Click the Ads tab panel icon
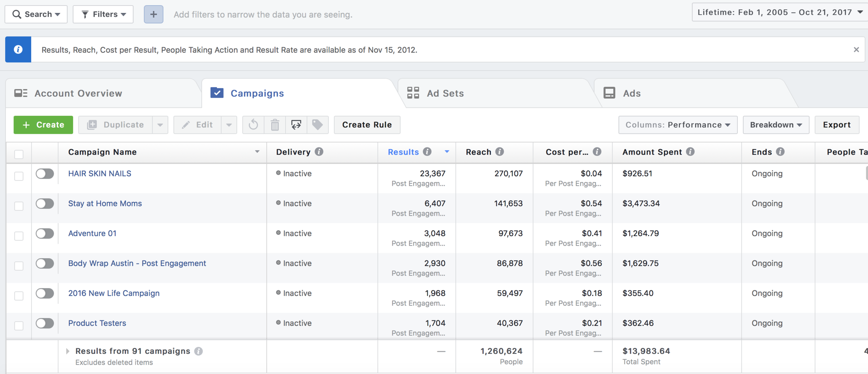868x374 pixels. [x=609, y=93]
